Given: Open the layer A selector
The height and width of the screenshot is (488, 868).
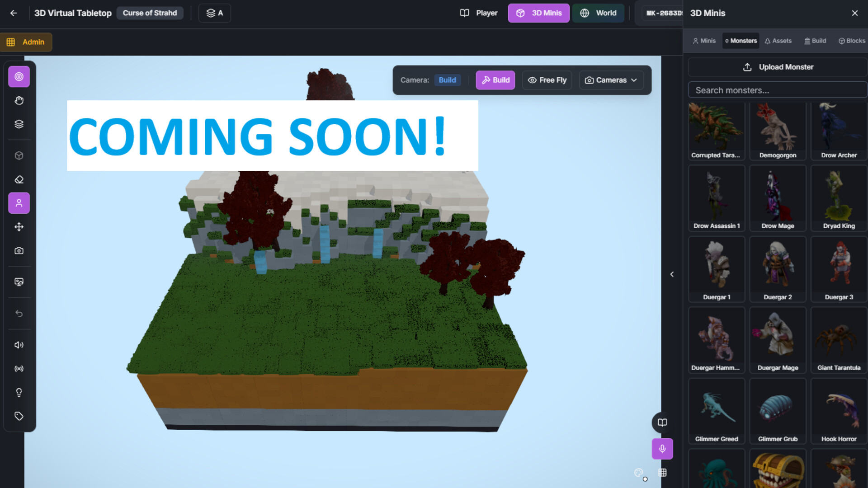Looking at the screenshot, I should click(215, 13).
